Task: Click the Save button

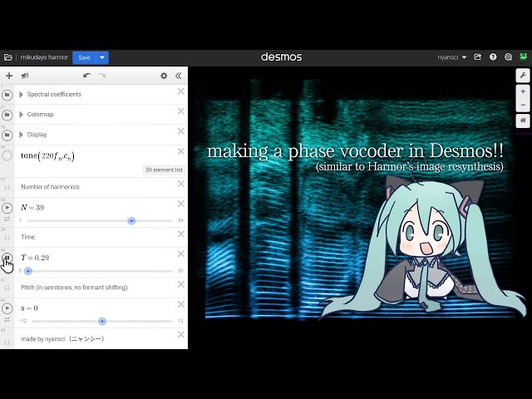Action: click(x=84, y=57)
